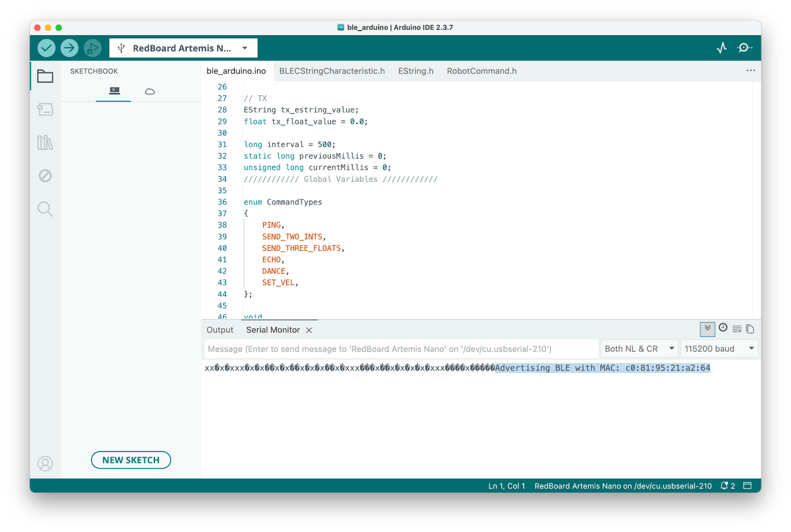This screenshot has height=532, width=791.
Task: Start debugging with the debug icon
Action: pyautogui.click(x=92, y=48)
